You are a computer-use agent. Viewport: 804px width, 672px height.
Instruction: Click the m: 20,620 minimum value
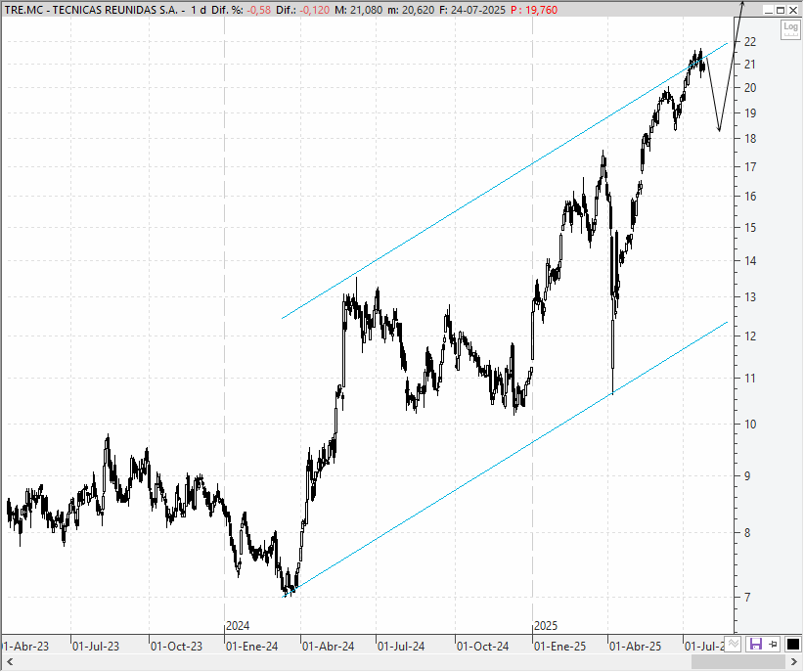[411, 10]
